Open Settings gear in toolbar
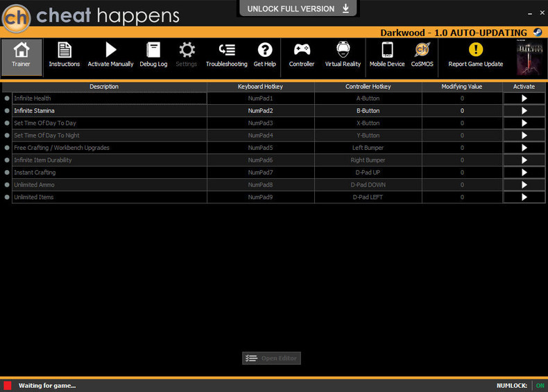 coord(187,50)
